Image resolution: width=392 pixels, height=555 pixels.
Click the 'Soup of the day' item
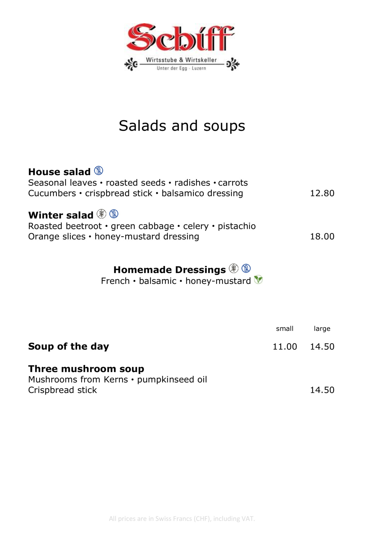point(69,346)
